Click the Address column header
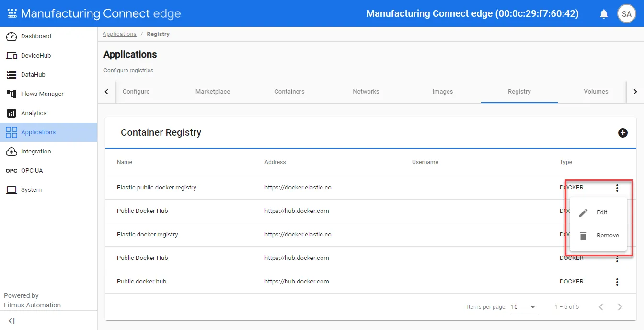Screen dimensions: 644x330 [275, 162]
